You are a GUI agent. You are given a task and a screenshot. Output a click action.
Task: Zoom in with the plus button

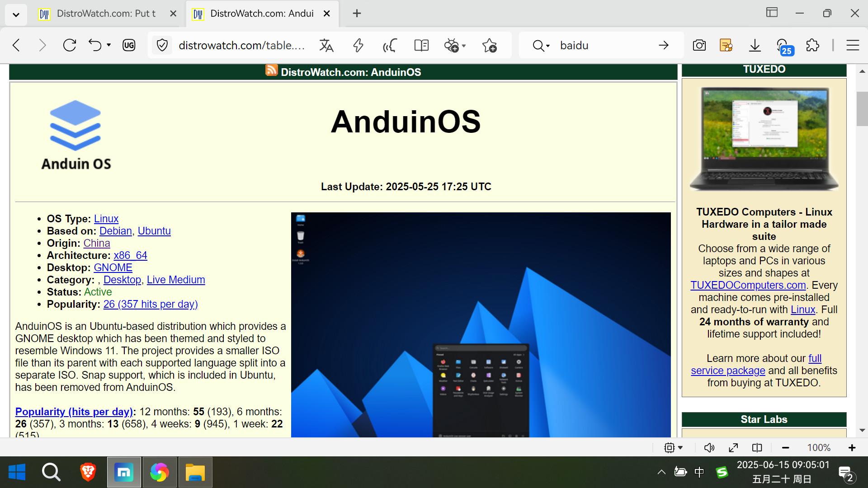(852, 448)
